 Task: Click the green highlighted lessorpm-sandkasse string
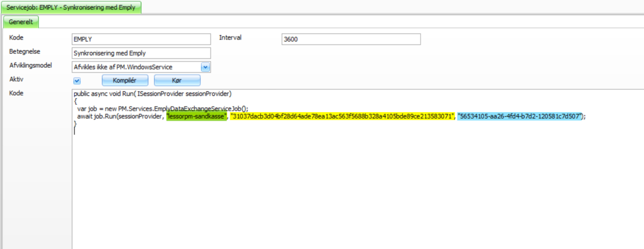[196, 116]
